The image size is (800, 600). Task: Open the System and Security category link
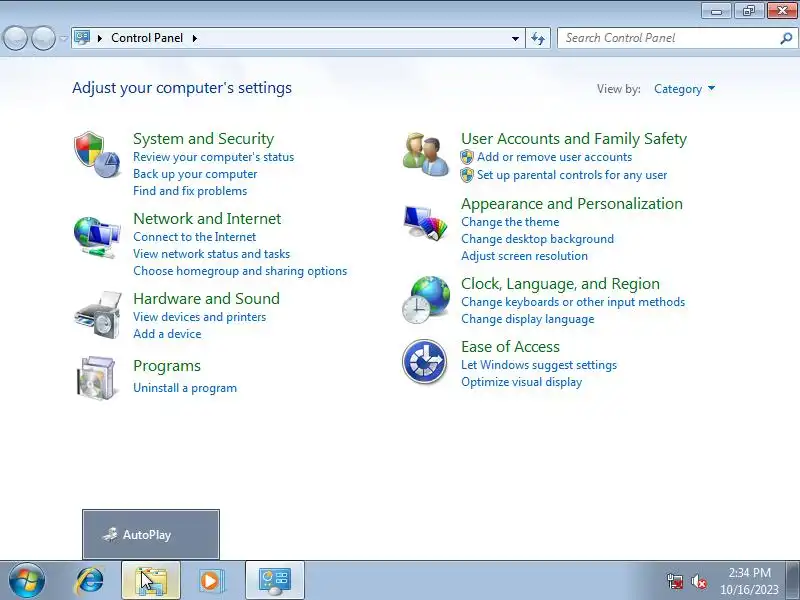coord(204,138)
